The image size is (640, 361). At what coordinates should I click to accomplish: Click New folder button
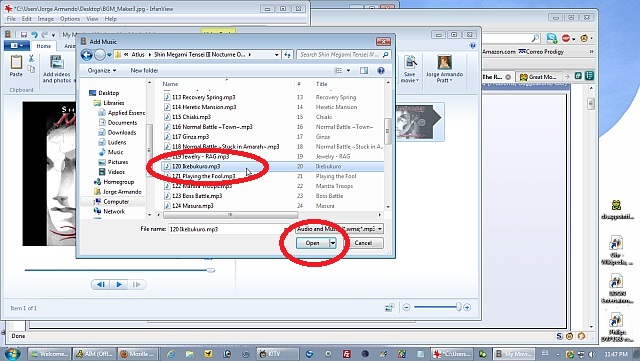(144, 71)
